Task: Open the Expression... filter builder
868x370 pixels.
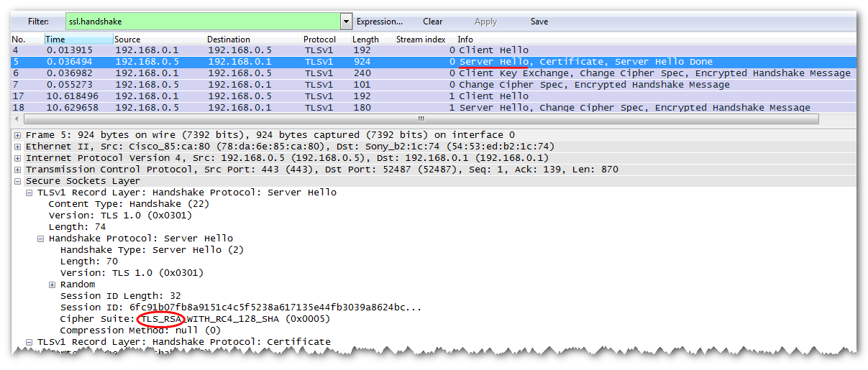Action: (x=379, y=22)
